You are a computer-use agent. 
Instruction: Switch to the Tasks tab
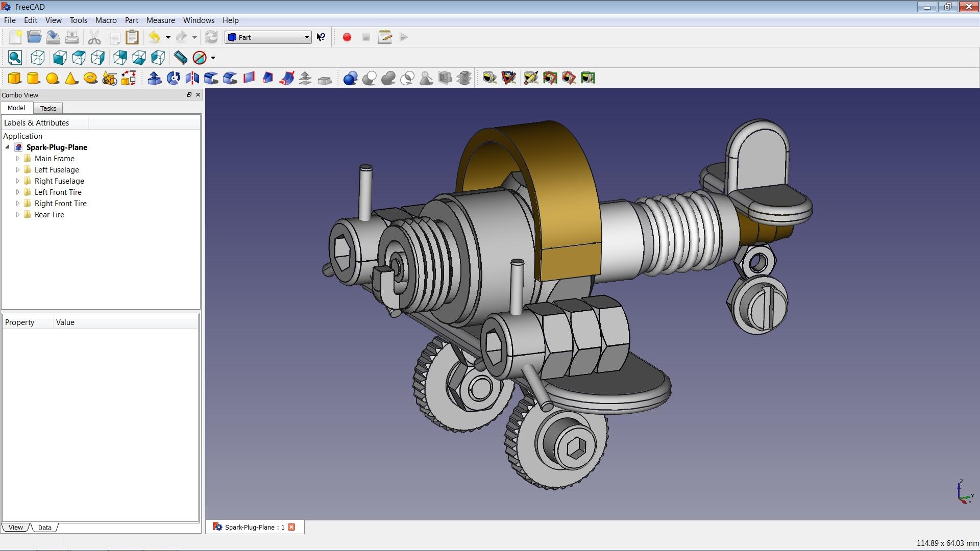48,108
